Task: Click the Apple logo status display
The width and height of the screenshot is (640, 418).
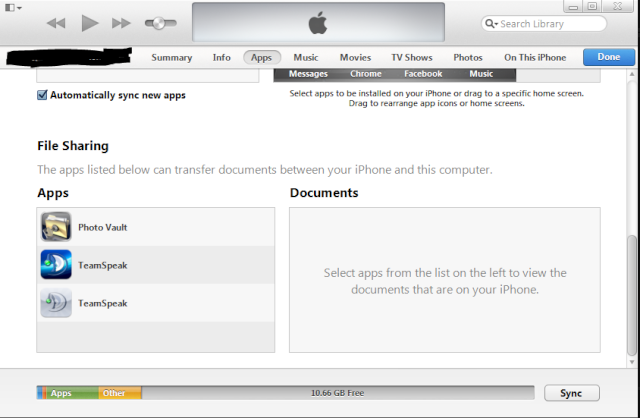Action: point(318,22)
